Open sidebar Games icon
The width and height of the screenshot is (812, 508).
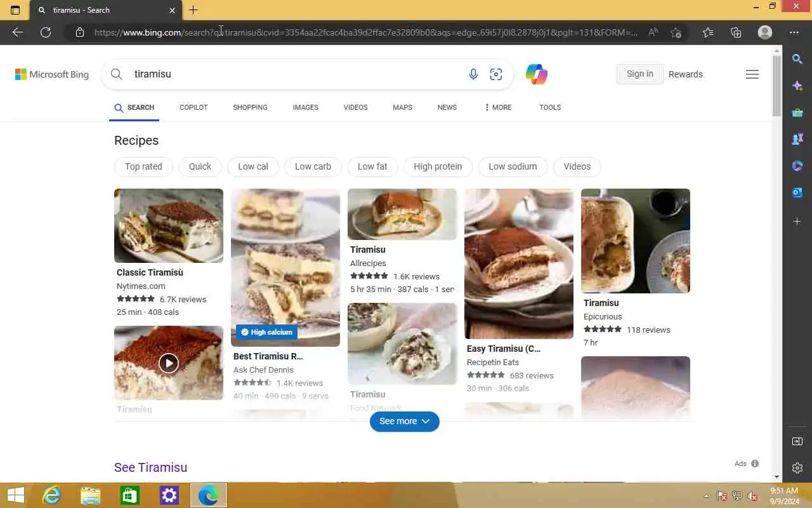point(797,139)
